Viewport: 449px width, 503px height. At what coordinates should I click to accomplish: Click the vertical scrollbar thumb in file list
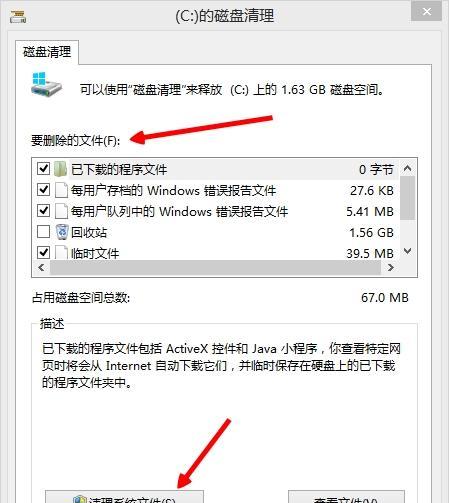pos(407,198)
